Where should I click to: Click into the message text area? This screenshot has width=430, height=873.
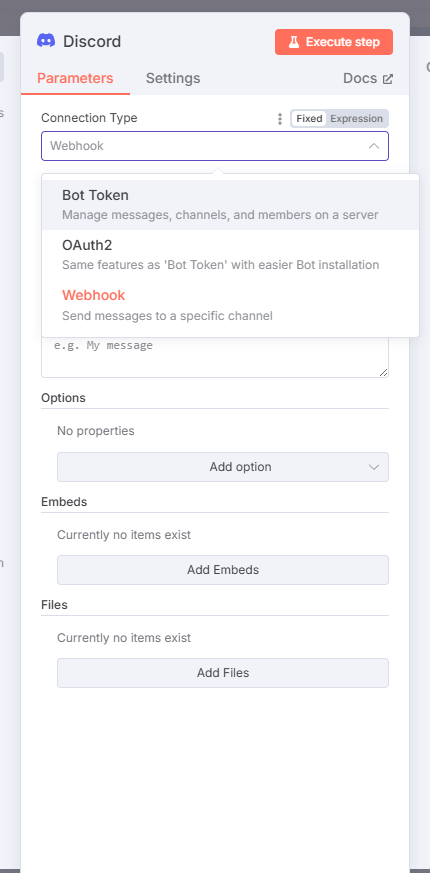click(x=215, y=356)
